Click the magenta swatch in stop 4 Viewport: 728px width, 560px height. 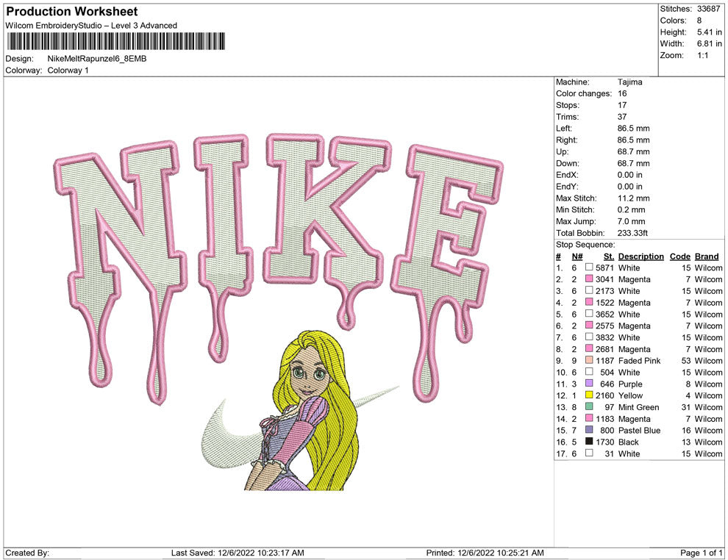589,302
